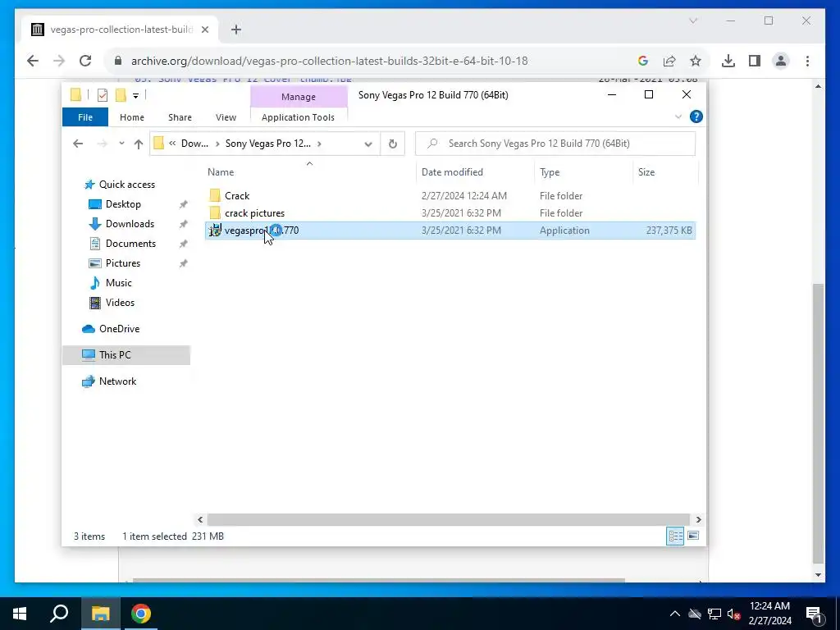
Task: Open recent locations dropdown in Explorer
Action: (121, 144)
